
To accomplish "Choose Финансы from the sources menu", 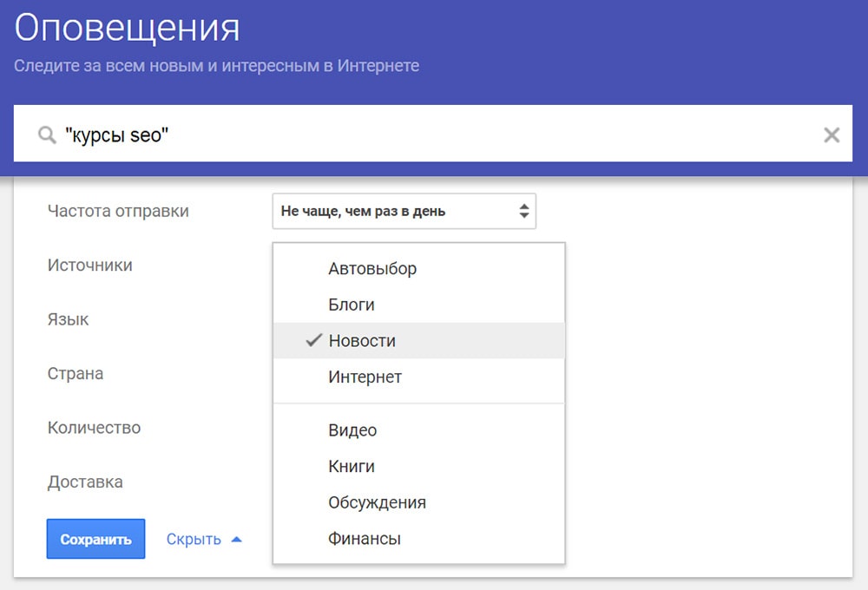I will click(x=365, y=539).
